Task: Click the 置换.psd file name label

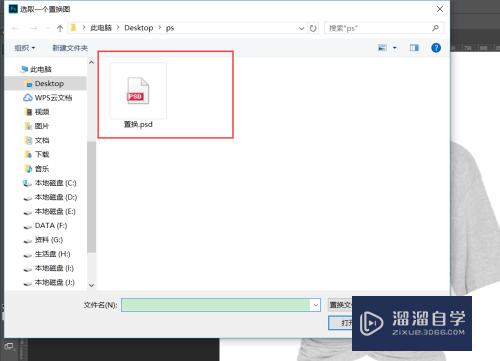Action: click(138, 124)
